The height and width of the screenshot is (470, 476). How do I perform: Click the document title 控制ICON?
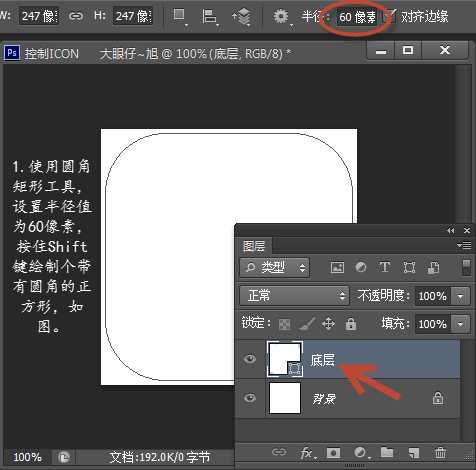click(52, 54)
